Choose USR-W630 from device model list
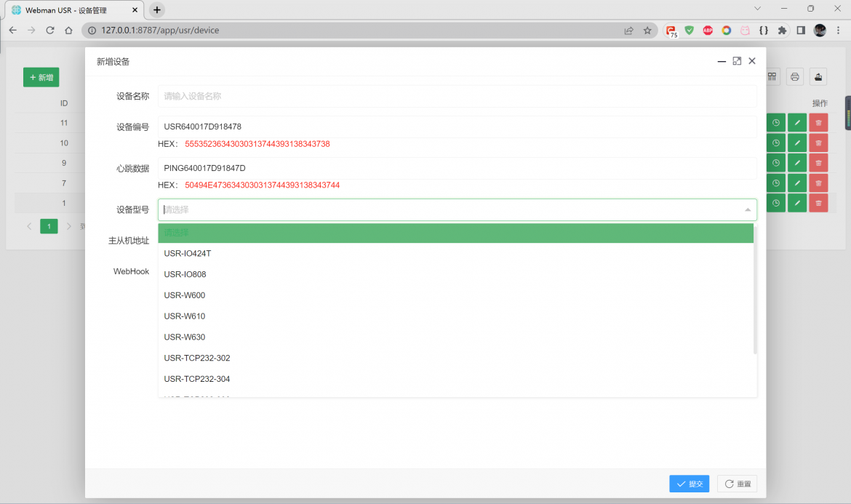Viewport: 851px width, 504px height. [455, 337]
